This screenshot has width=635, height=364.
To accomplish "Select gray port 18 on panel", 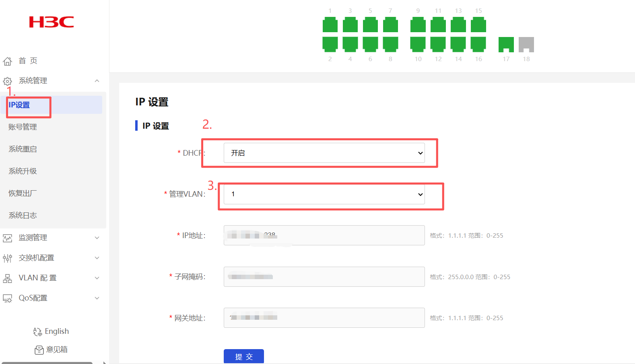I will tap(526, 44).
